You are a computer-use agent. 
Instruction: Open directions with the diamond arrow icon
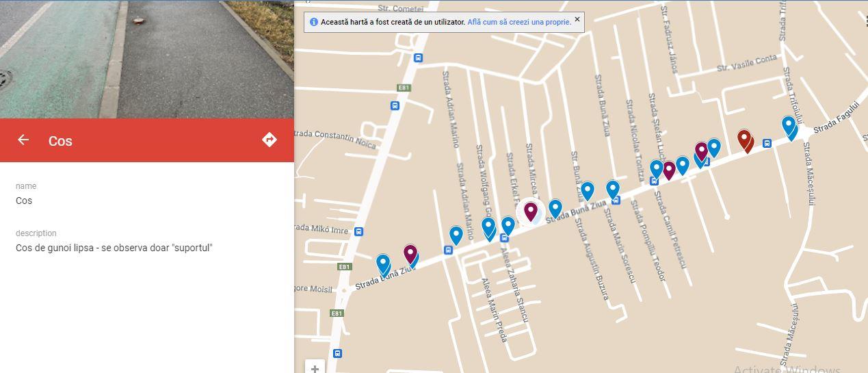tap(269, 140)
